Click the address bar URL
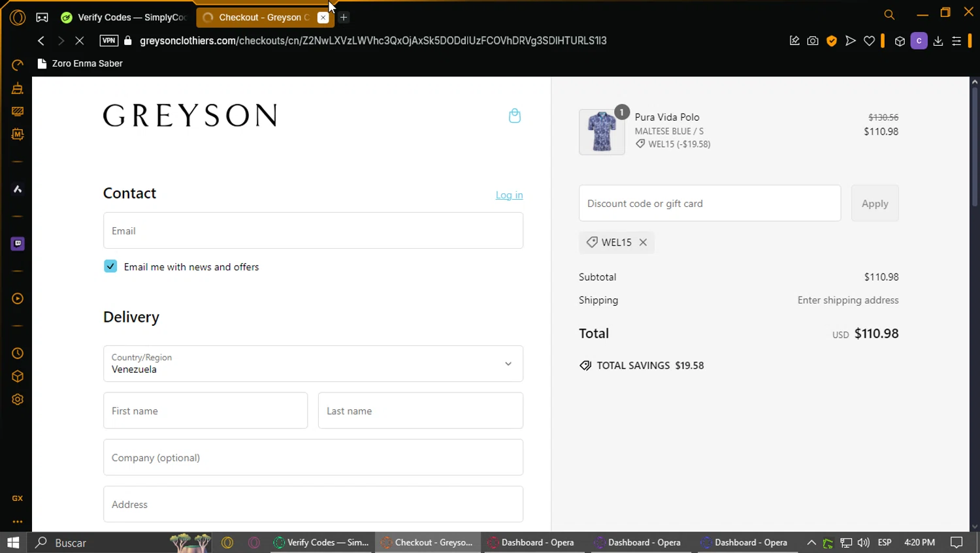Viewport: 980px width, 553px height. (x=373, y=40)
